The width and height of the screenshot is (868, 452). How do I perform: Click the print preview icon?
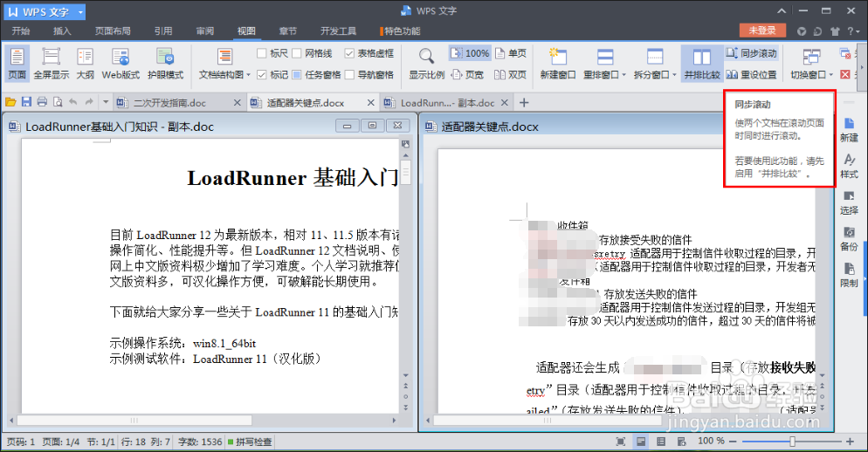[x=58, y=102]
